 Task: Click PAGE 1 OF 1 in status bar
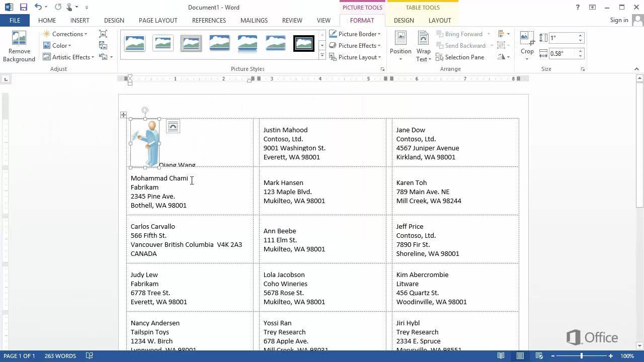[20, 356]
